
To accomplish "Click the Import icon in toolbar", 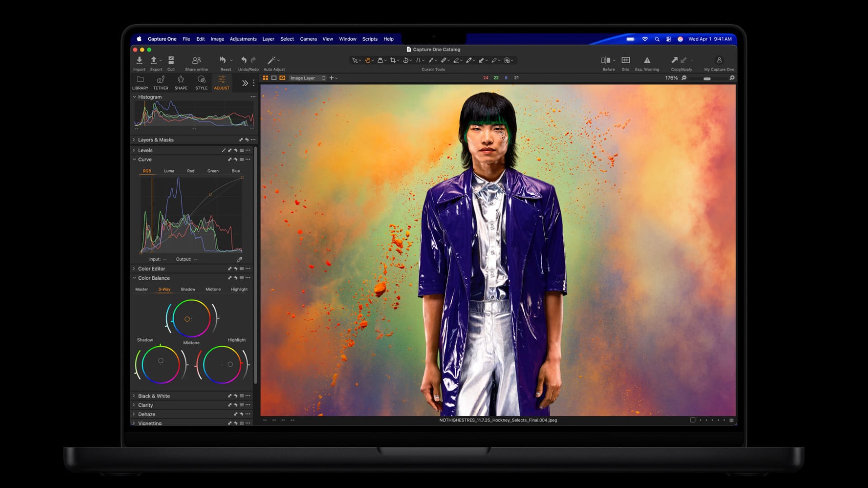I will click(x=139, y=60).
